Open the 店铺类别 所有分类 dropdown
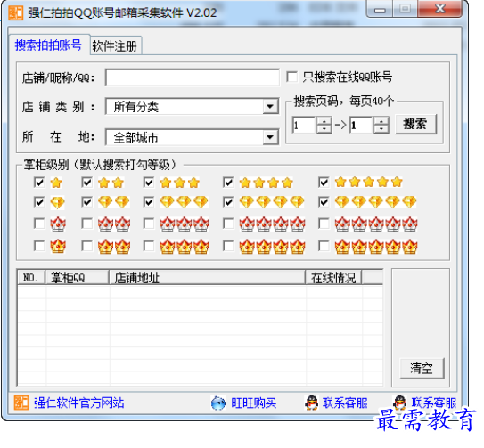 point(270,107)
